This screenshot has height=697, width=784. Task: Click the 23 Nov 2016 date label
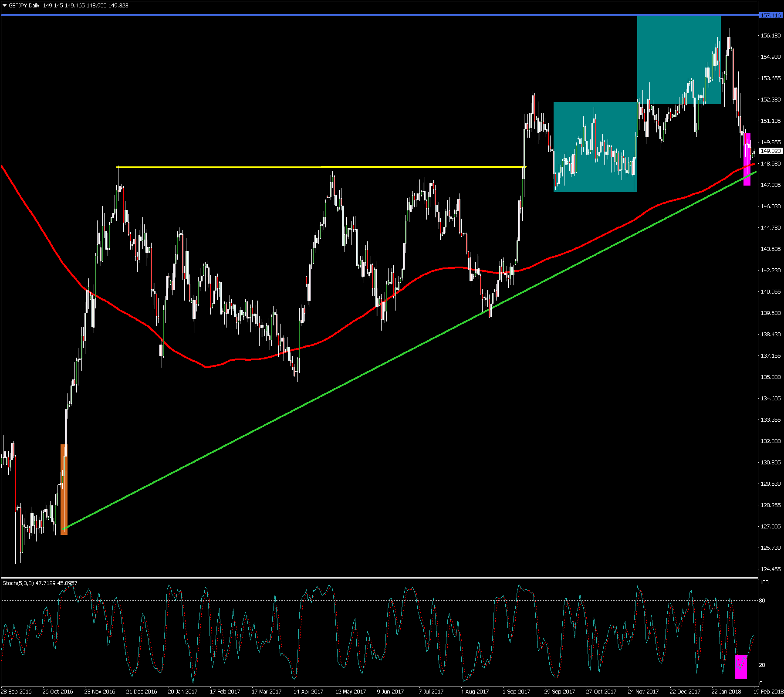click(99, 691)
